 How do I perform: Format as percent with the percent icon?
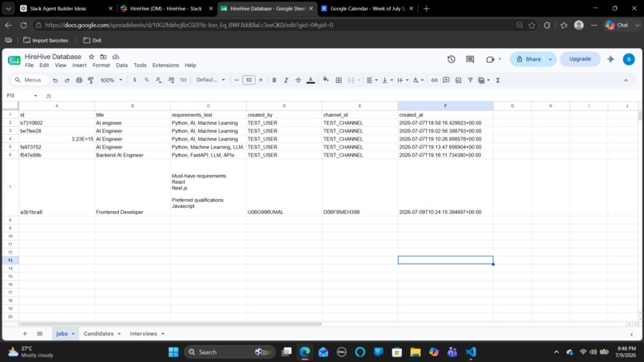click(x=147, y=80)
